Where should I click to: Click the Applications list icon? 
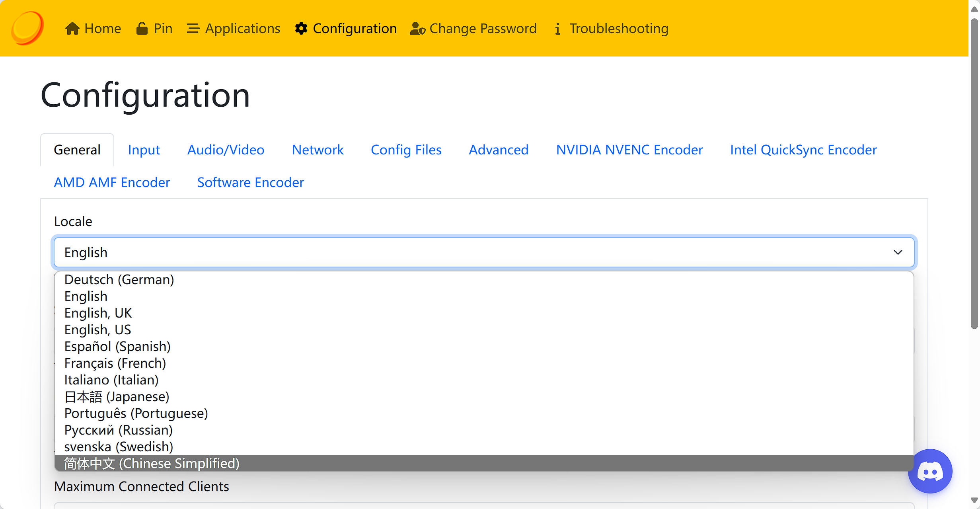click(193, 29)
